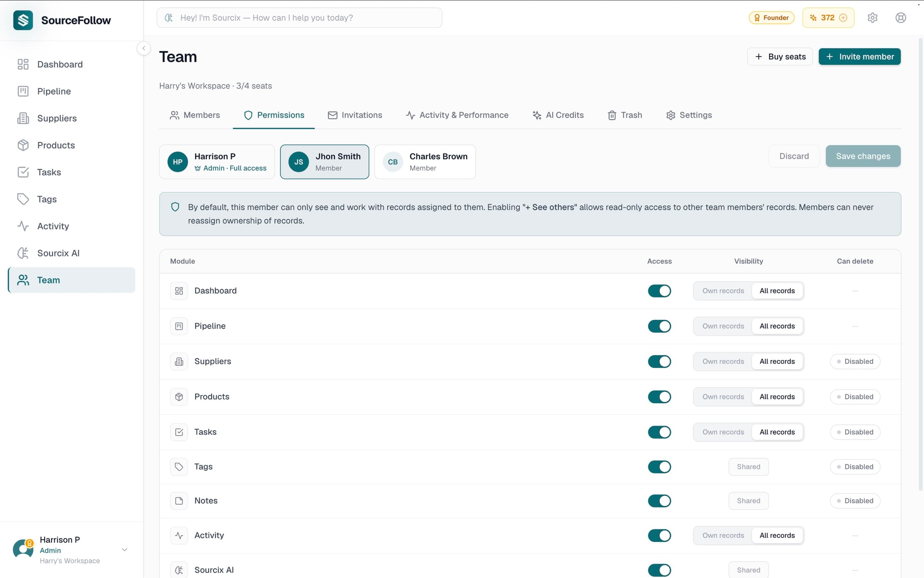Set Products visibility to Own records
This screenshot has width=924, height=578.
[x=722, y=397]
